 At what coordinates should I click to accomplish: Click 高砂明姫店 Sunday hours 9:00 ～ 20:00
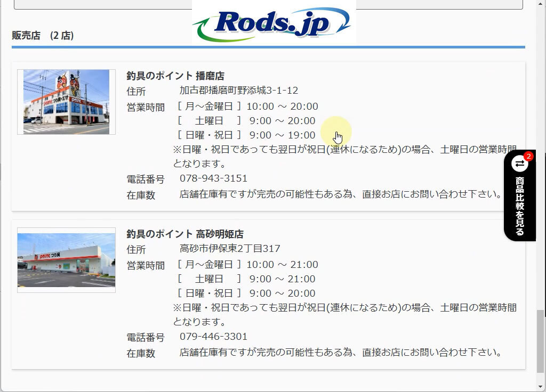click(x=282, y=293)
